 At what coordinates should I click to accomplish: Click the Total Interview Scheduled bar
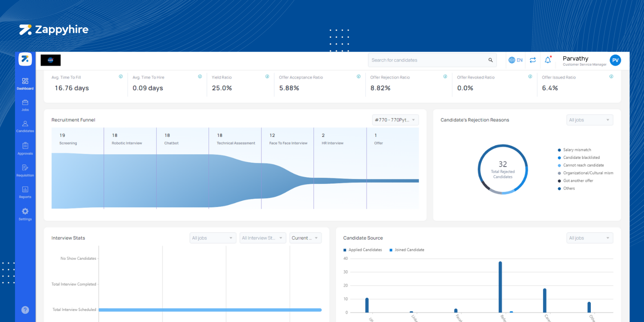click(x=210, y=310)
